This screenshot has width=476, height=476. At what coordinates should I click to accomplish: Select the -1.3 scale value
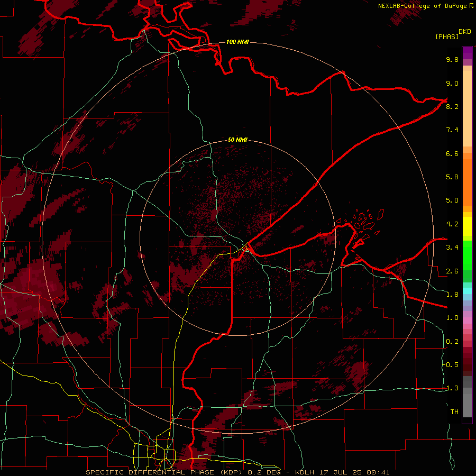click(451, 388)
